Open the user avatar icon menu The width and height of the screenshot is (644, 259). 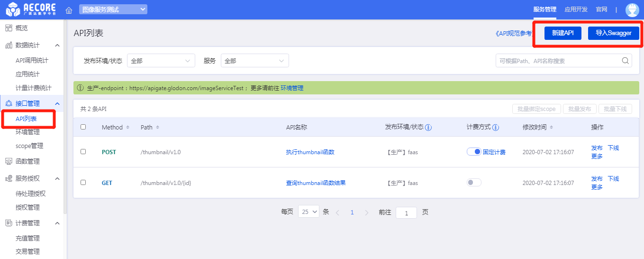(x=632, y=9)
